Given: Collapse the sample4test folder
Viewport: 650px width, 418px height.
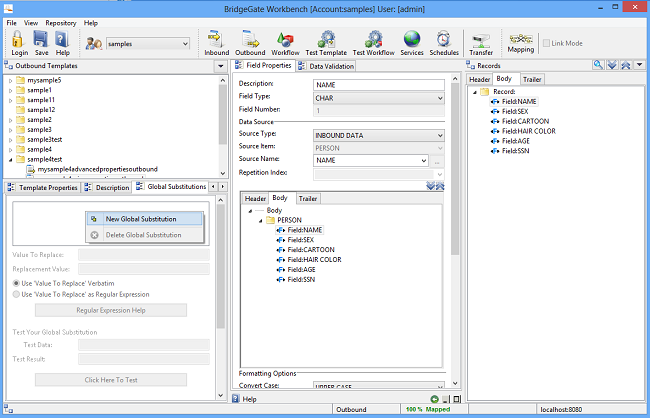Looking at the screenshot, I should 11,160.
